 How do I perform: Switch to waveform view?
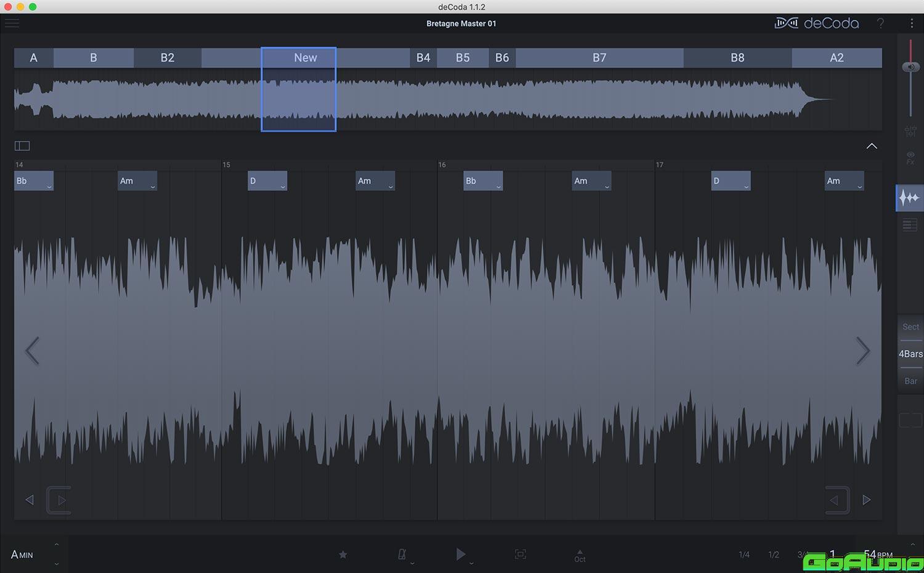(x=910, y=198)
